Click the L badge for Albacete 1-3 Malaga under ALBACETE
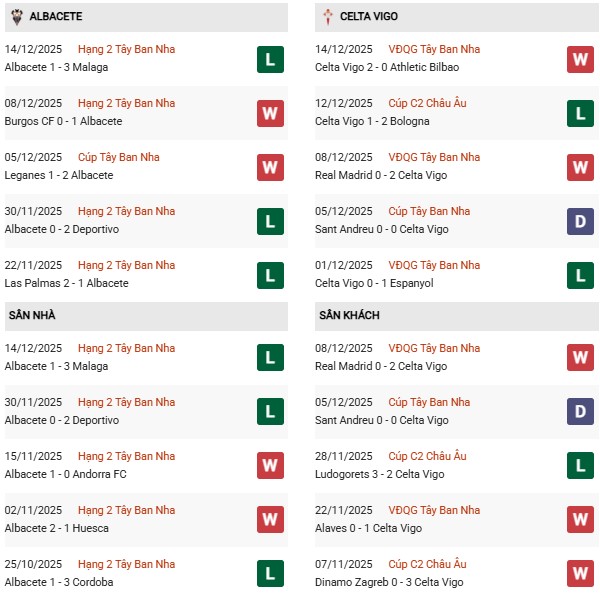Screen dimensions: 600x595 269,59
